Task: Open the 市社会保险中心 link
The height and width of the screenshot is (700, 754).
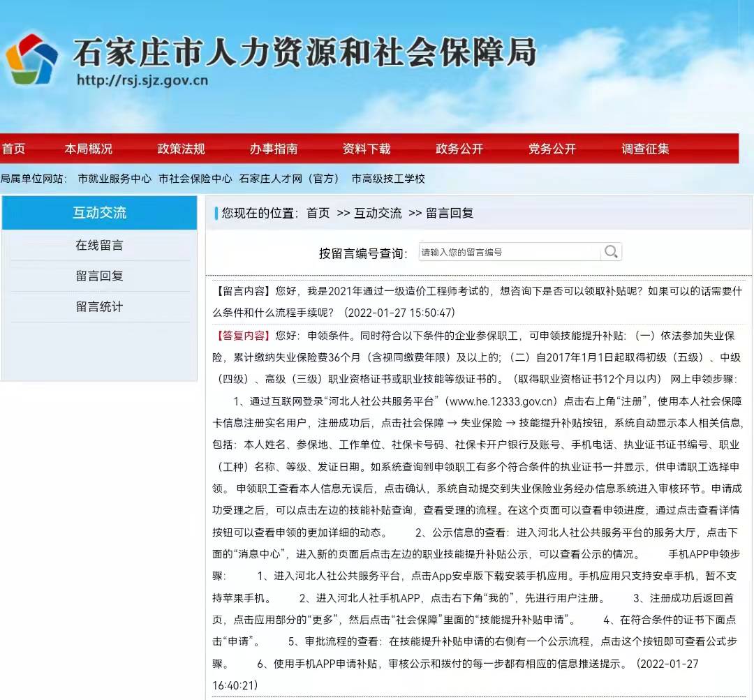Action: [195, 179]
